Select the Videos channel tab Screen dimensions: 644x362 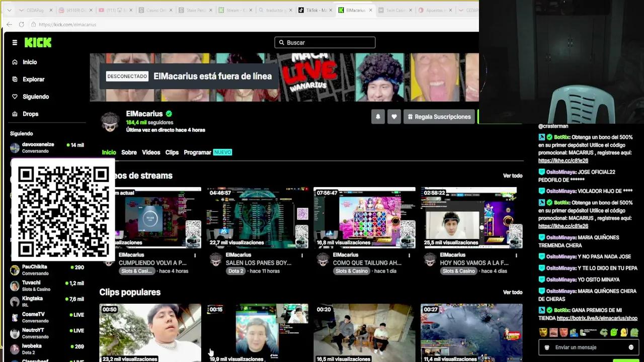151,152
